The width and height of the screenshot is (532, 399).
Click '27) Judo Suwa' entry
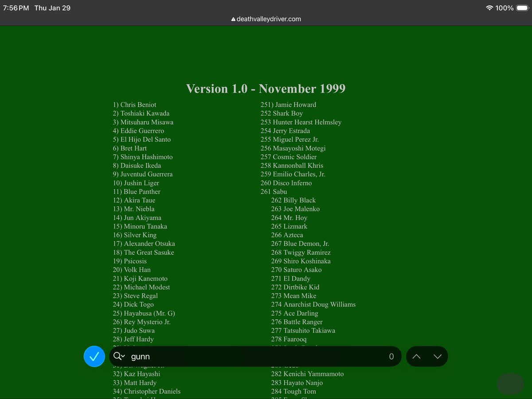click(x=133, y=331)
